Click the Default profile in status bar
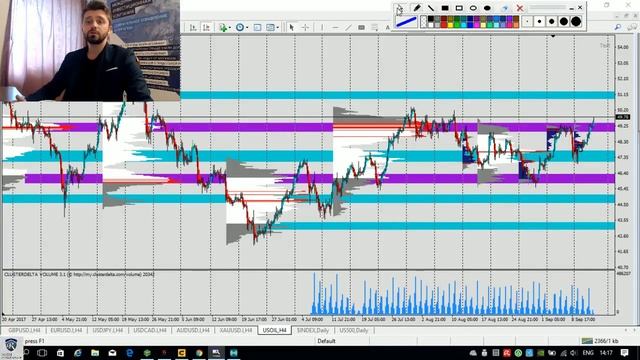Image resolution: width=640 pixels, height=360 pixels. (x=327, y=341)
